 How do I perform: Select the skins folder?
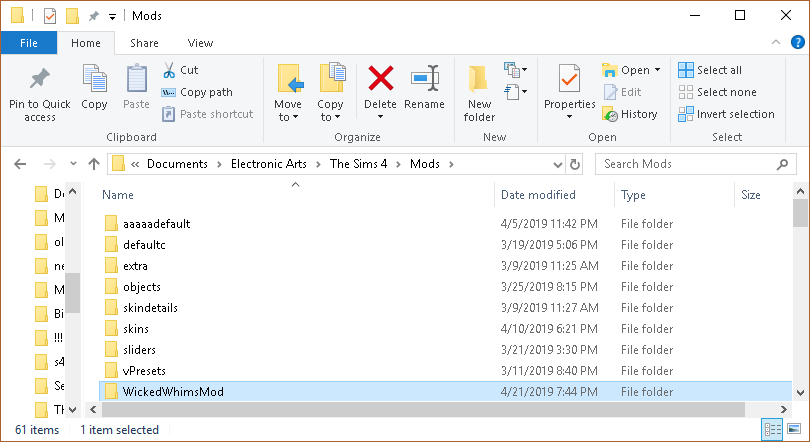pos(445,329)
